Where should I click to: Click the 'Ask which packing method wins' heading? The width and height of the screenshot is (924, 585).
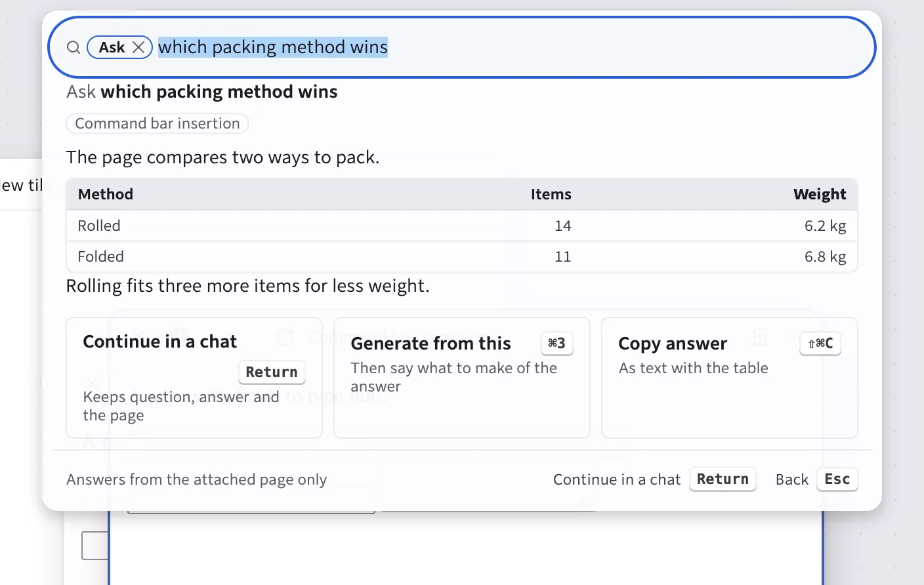click(x=202, y=92)
